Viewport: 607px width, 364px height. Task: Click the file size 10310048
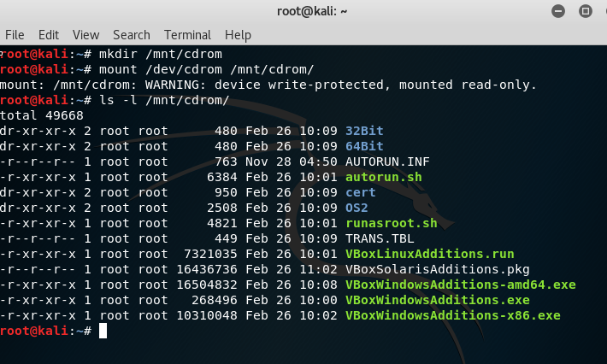207,315
